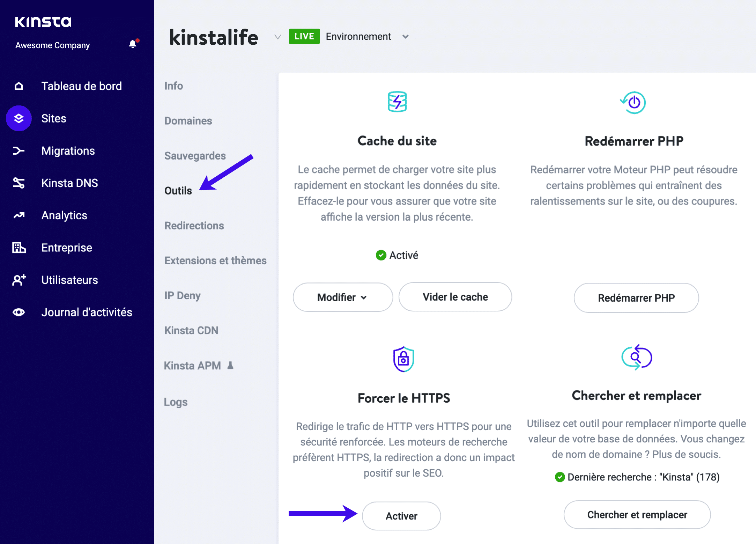Expand the Environnement dropdown
756x544 pixels.
[405, 36]
